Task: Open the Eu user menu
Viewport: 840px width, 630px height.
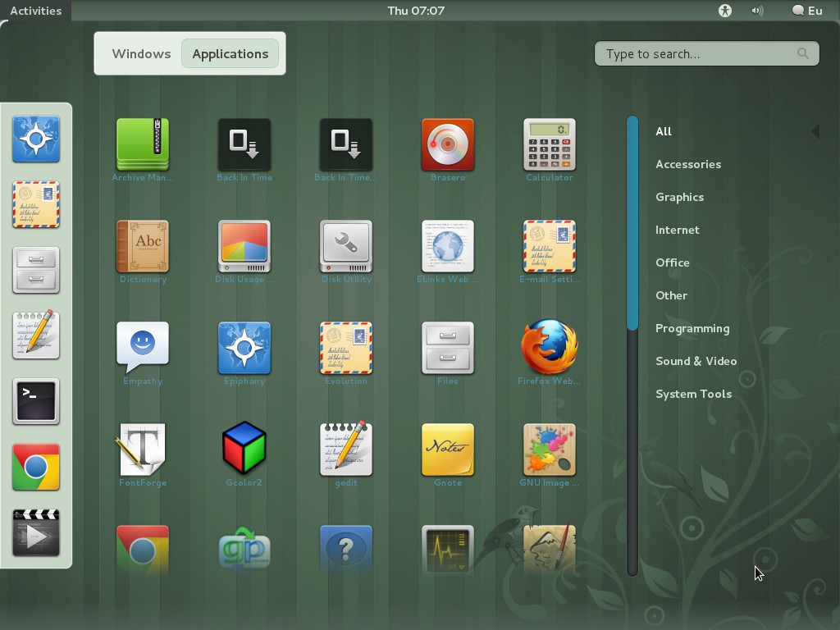Action: coord(807,10)
